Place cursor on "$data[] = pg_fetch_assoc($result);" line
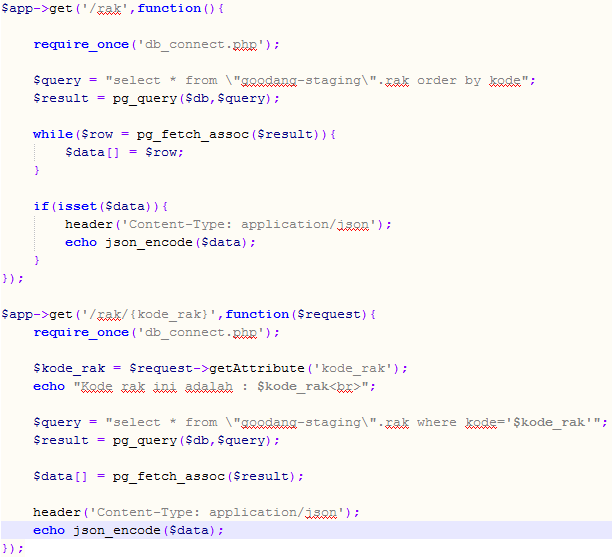Screen dimensions: 612x557 point(168,476)
